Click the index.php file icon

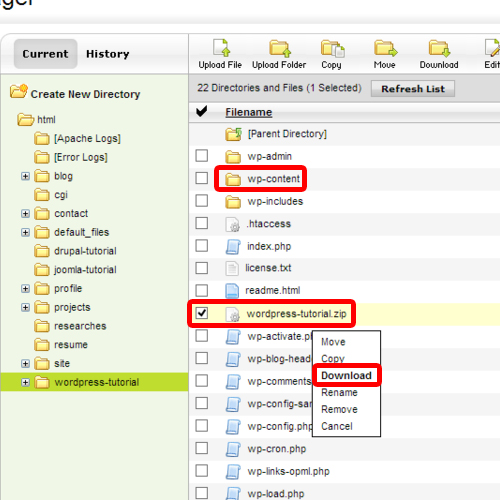coord(233,247)
